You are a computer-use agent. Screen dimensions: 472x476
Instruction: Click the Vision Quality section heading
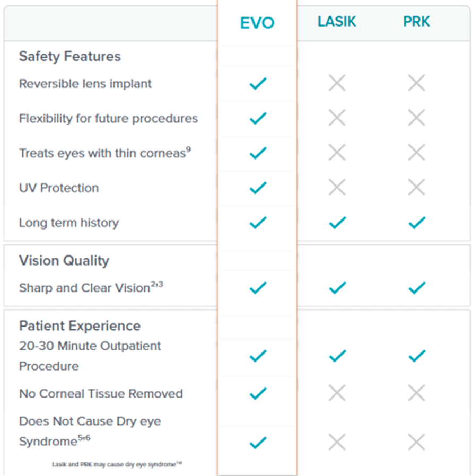64,261
